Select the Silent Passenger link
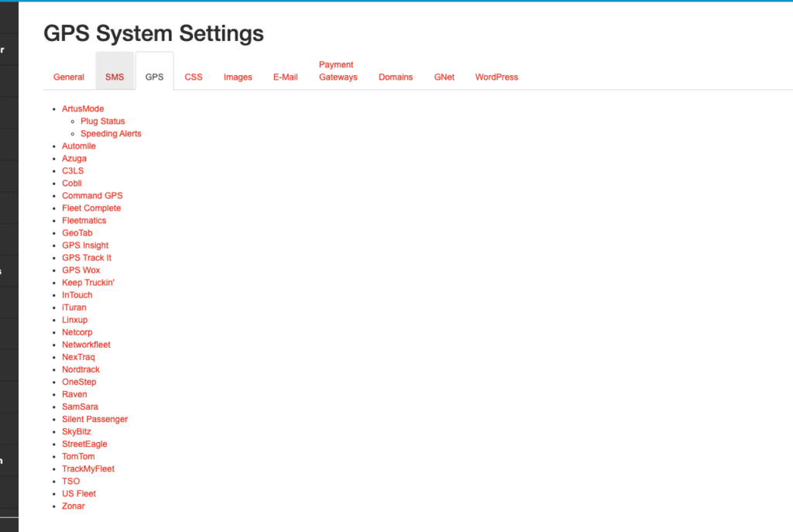The width and height of the screenshot is (793, 532). [94, 419]
